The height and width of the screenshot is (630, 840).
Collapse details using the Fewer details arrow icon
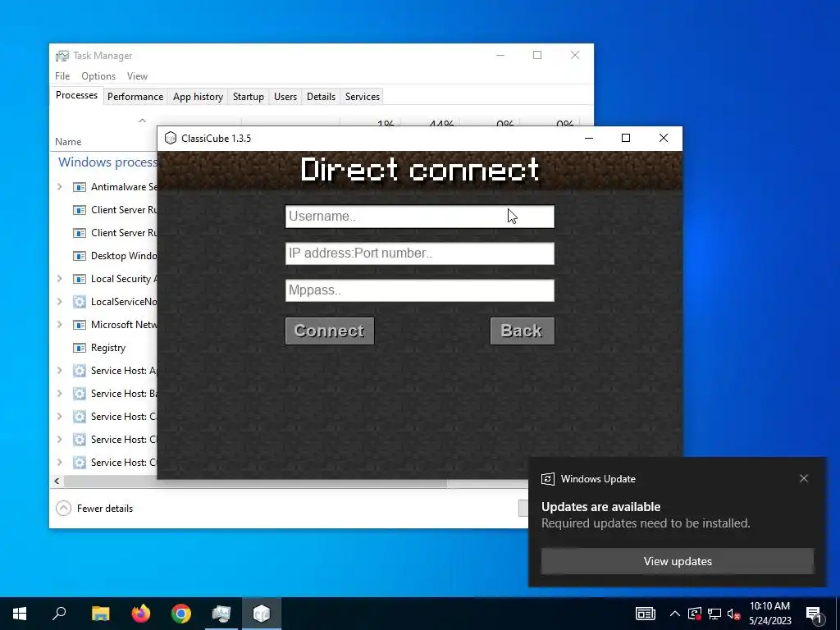click(x=63, y=508)
